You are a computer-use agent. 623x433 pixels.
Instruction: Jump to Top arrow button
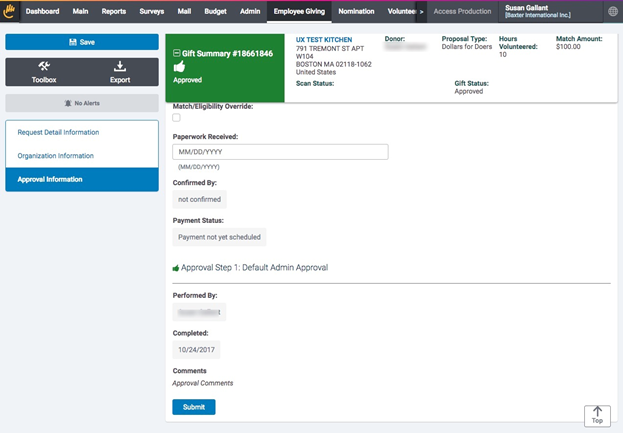(x=597, y=416)
